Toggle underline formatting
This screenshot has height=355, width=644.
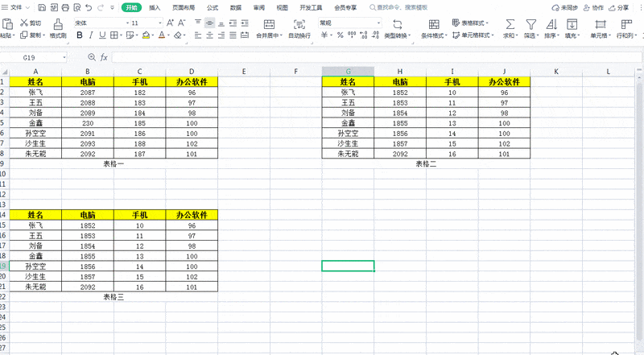click(103, 35)
